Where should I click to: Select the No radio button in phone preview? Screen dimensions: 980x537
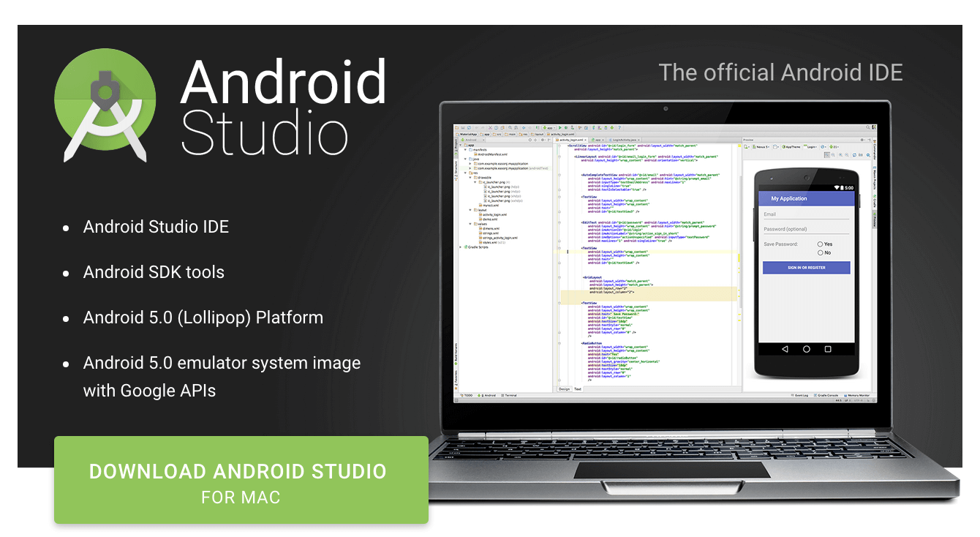[821, 252]
